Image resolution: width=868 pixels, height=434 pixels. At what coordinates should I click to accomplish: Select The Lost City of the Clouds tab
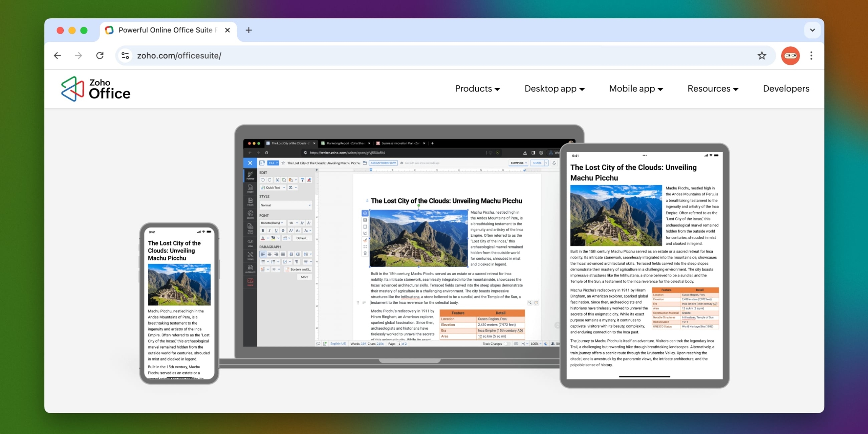291,143
